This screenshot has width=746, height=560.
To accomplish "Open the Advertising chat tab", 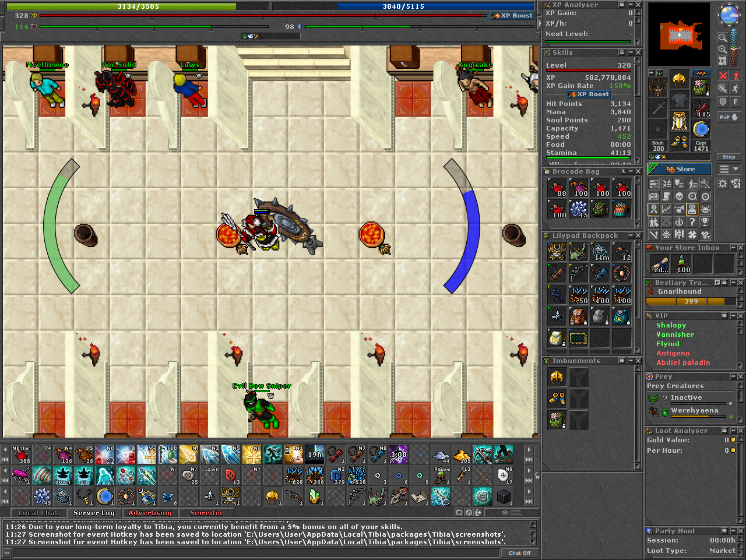I will click(150, 513).
